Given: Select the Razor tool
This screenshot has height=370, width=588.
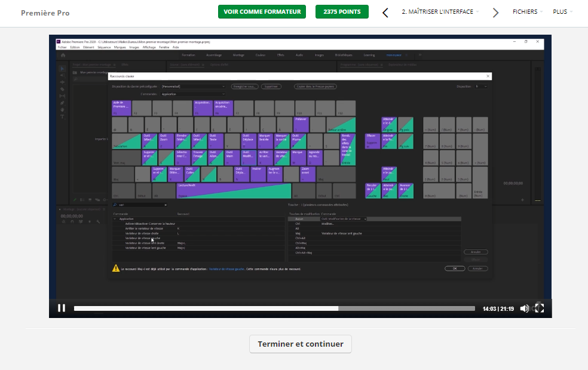Looking at the screenshot, I should (62, 89).
